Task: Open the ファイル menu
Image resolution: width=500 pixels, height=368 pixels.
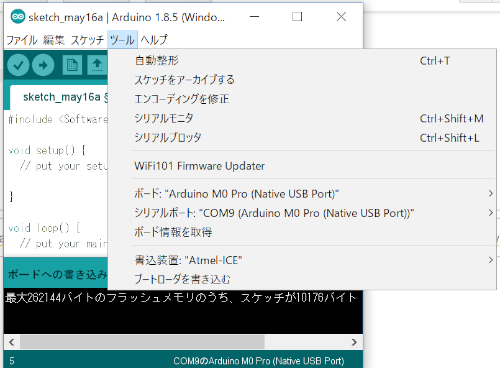Action: pyautogui.click(x=22, y=40)
